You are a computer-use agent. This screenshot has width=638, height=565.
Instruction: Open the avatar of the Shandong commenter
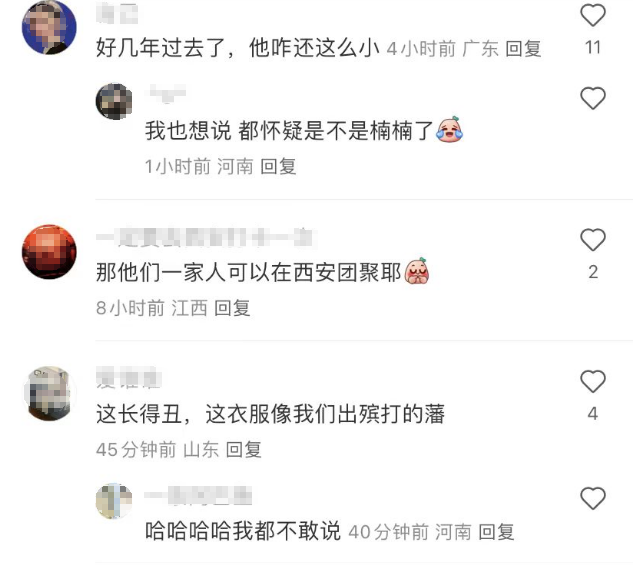coord(49,393)
